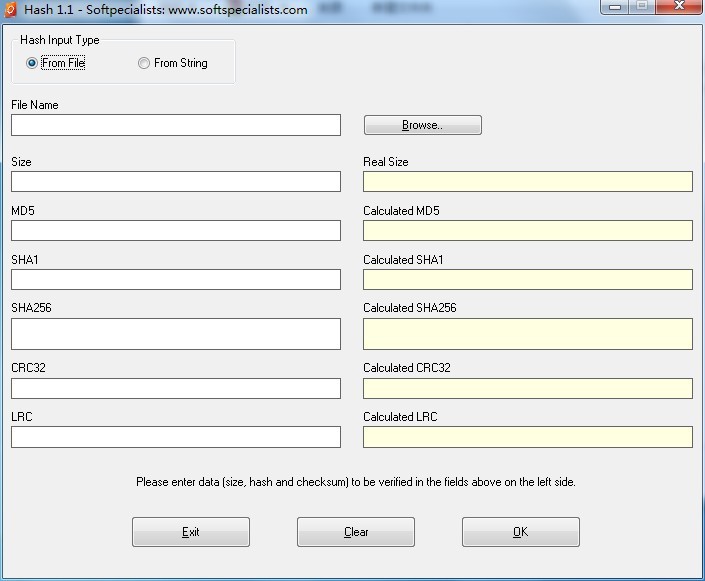
Task: Click the Real Size output field
Action: pyautogui.click(x=527, y=181)
